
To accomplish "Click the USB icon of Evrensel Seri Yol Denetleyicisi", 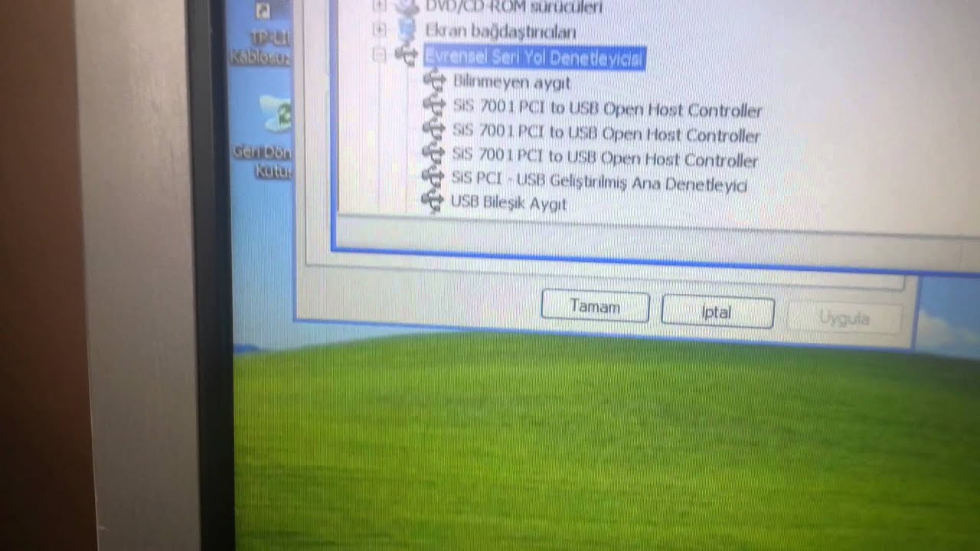I will click(x=405, y=55).
